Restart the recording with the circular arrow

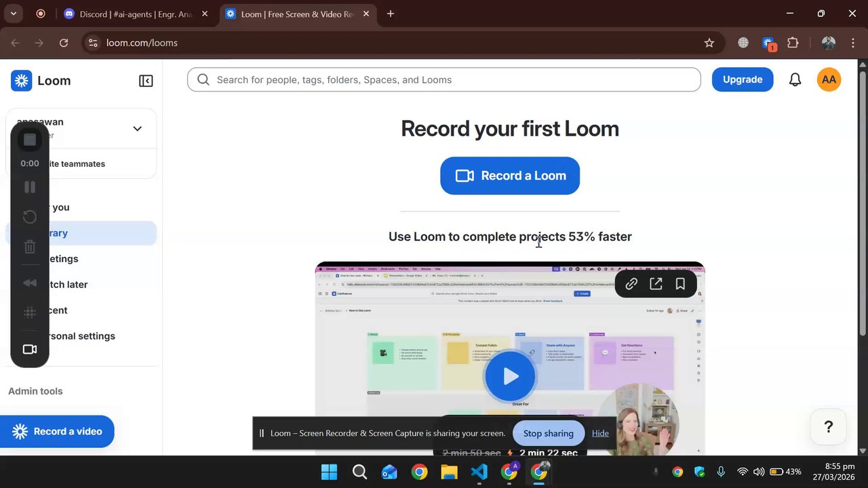pyautogui.click(x=30, y=217)
